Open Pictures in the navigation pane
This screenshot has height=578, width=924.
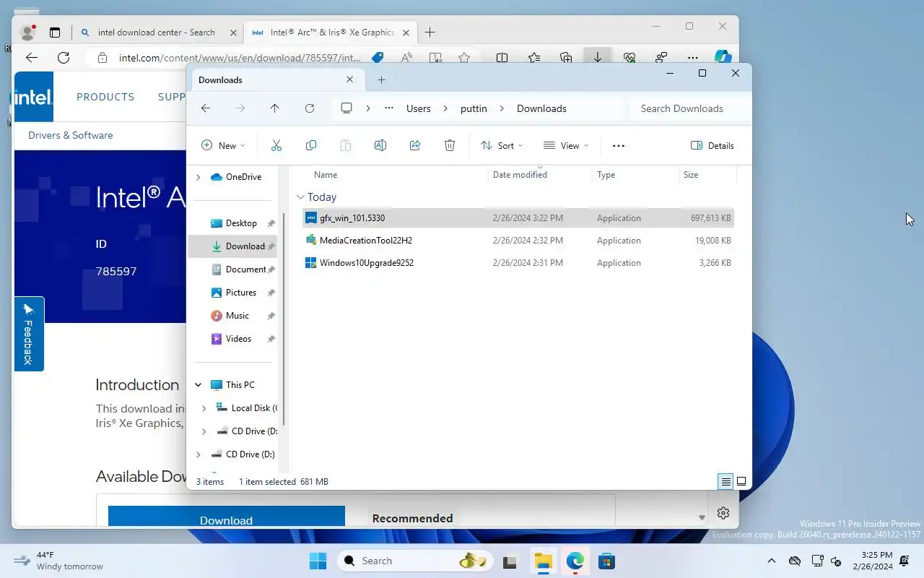[x=241, y=293]
